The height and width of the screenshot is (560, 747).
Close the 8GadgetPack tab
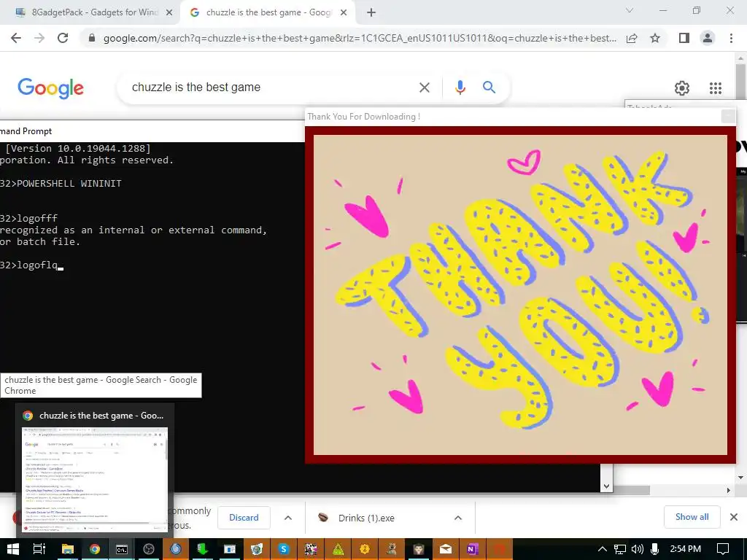169,13
